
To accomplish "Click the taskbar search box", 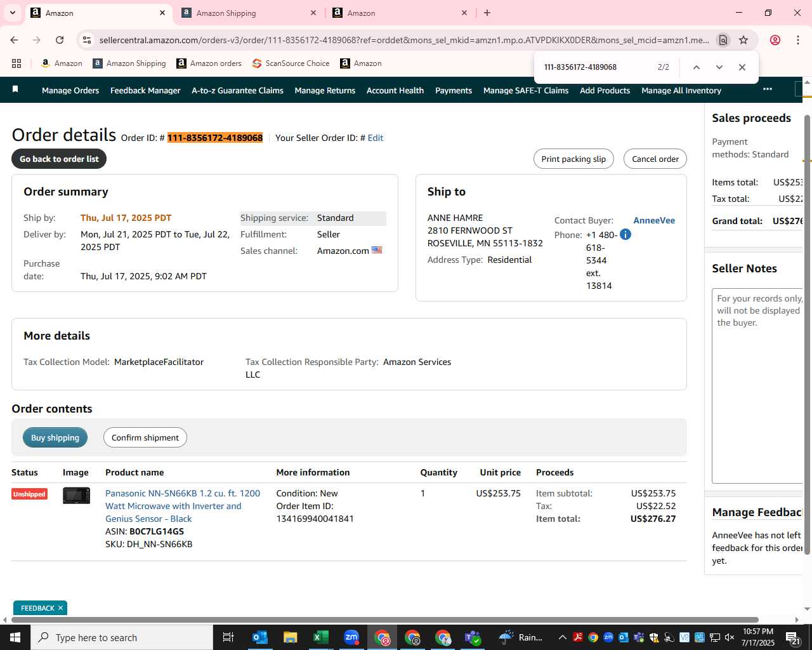I will 122,637.
